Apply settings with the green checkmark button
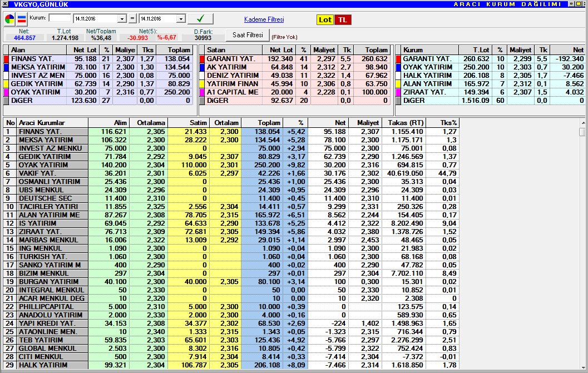Screen dimensions: 588x373 tap(200, 19)
